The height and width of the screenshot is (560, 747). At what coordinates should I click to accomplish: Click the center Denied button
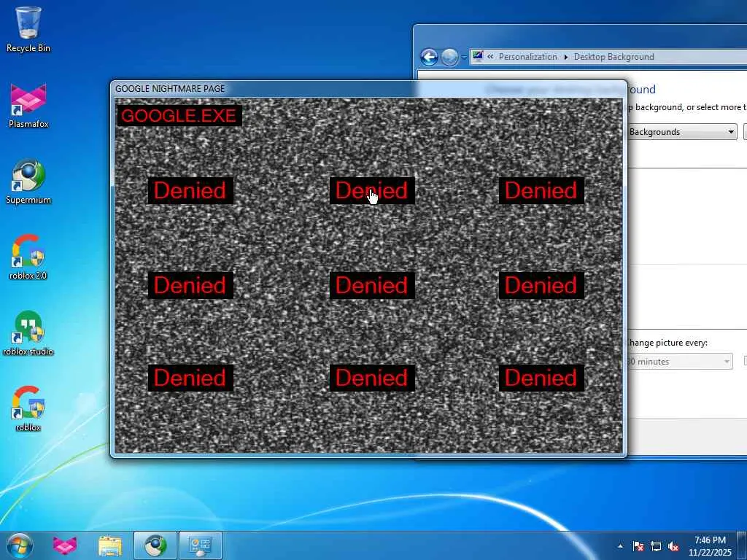click(372, 285)
